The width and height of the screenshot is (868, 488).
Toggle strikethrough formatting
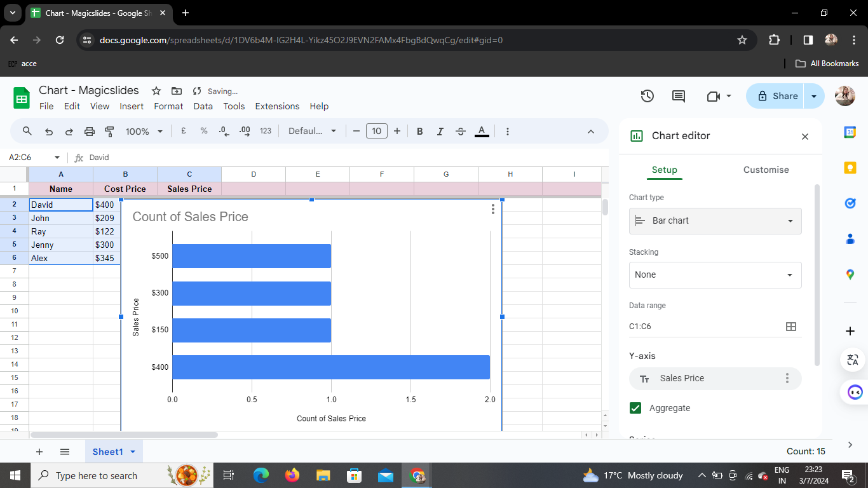point(461,132)
